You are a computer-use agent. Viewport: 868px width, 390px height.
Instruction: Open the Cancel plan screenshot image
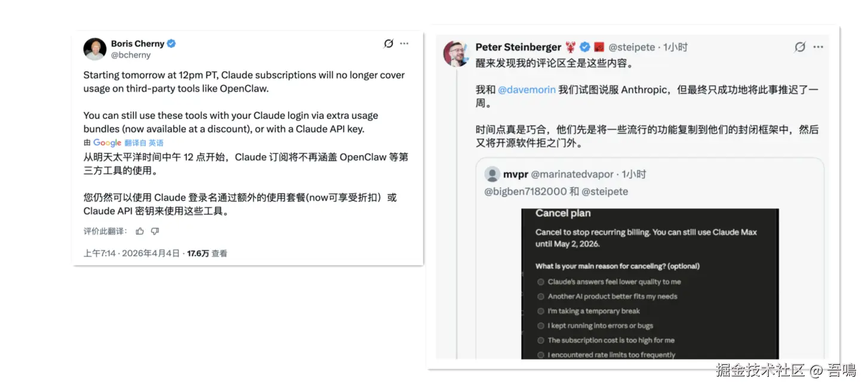point(650,284)
